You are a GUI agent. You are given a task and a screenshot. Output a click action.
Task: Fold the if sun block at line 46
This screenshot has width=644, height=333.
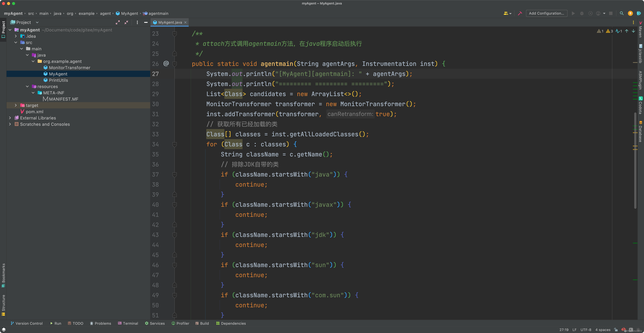175,265
